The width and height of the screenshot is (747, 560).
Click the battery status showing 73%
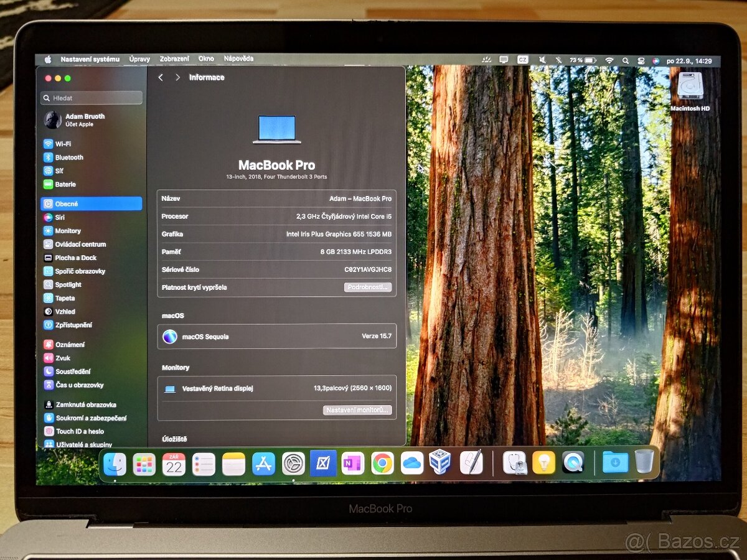(x=579, y=61)
